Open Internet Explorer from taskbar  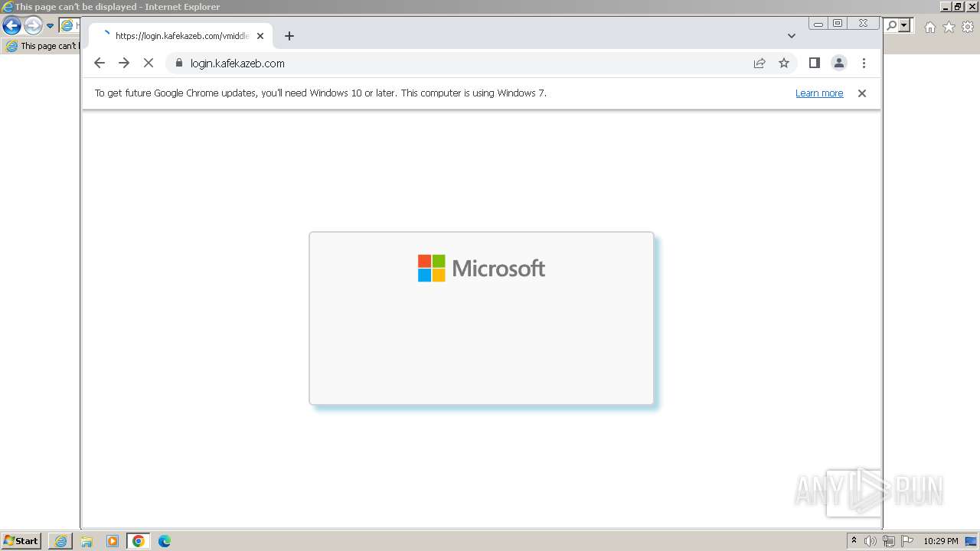pyautogui.click(x=60, y=541)
